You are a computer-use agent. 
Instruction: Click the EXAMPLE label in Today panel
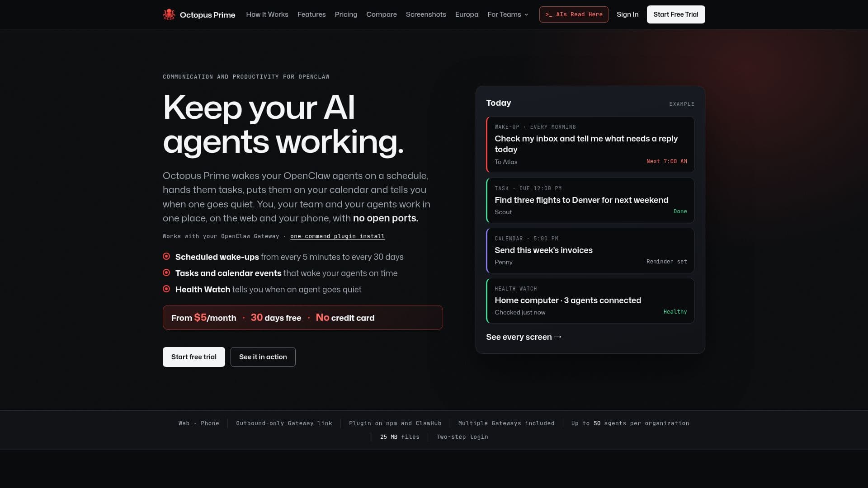click(682, 104)
